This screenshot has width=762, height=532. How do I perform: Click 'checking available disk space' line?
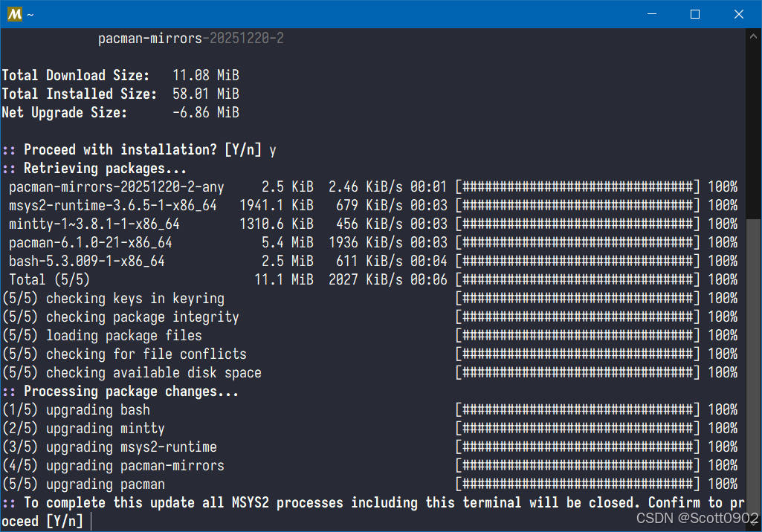click(x=132, y=373)
